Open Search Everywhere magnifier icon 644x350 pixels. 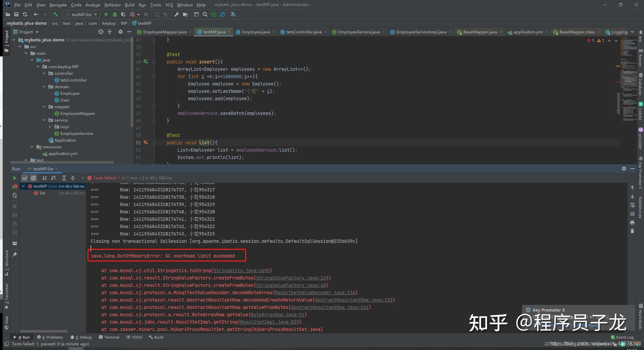(205, 14)
